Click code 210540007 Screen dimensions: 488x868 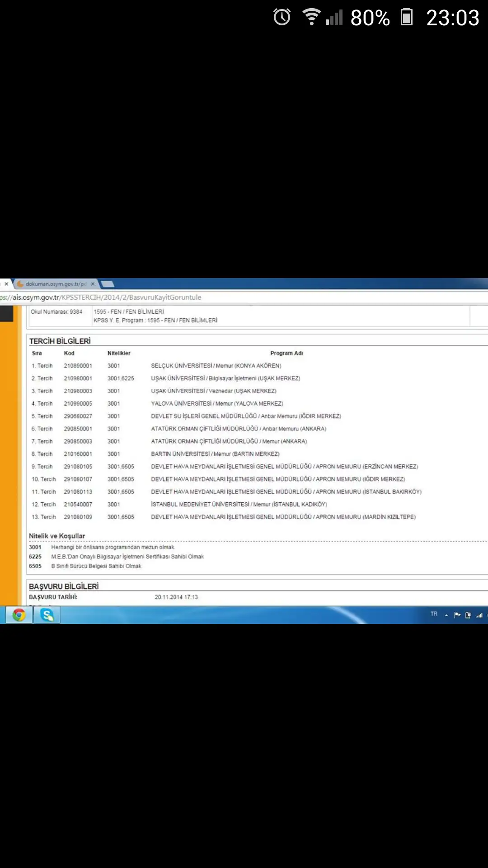78,505
